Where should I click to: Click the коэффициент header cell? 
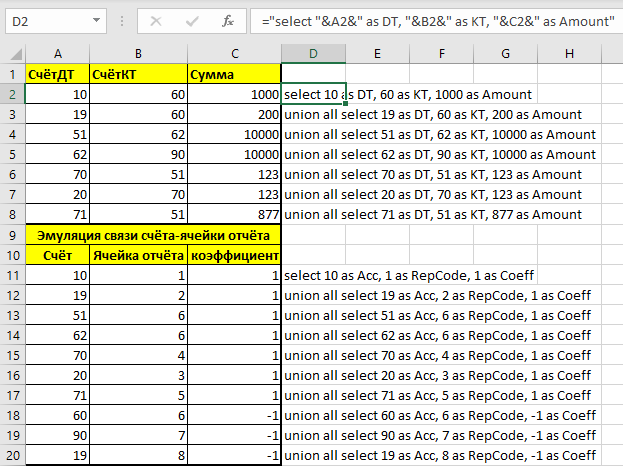tap(234, 255)
